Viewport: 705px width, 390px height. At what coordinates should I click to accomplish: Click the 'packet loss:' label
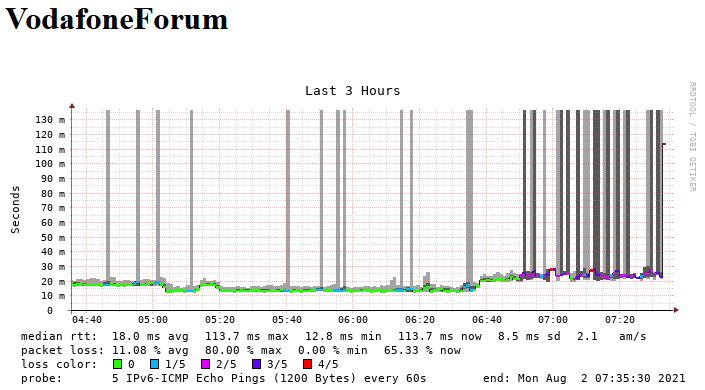(62, 350)
